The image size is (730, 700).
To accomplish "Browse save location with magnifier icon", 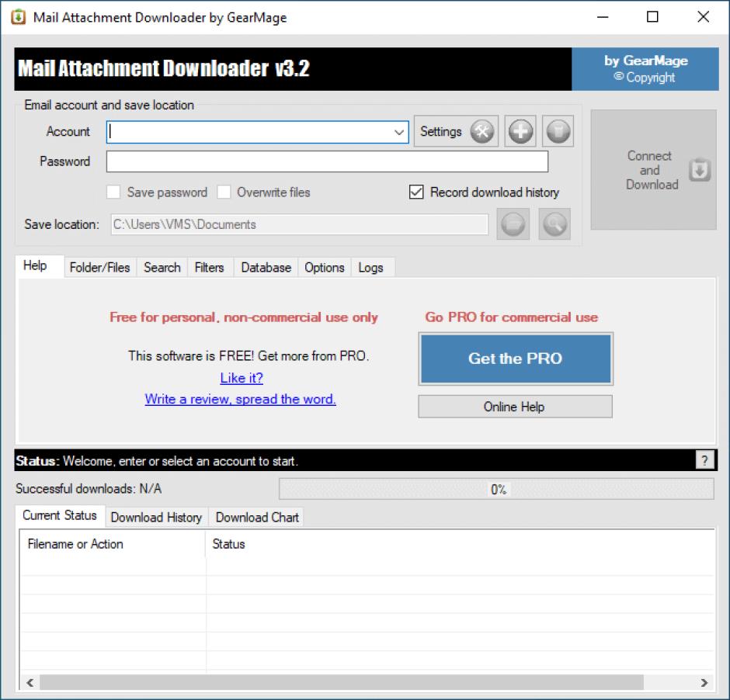I will (x=554, y=224).
